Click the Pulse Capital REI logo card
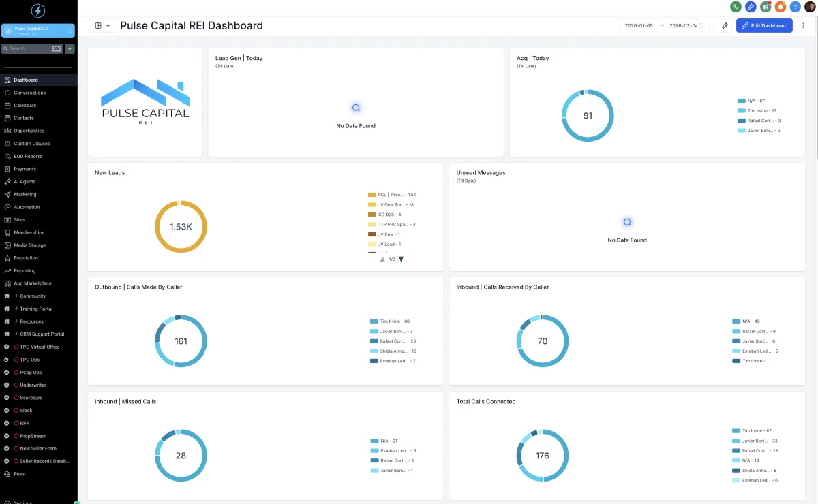818x504 pixels. coord(145,102)
